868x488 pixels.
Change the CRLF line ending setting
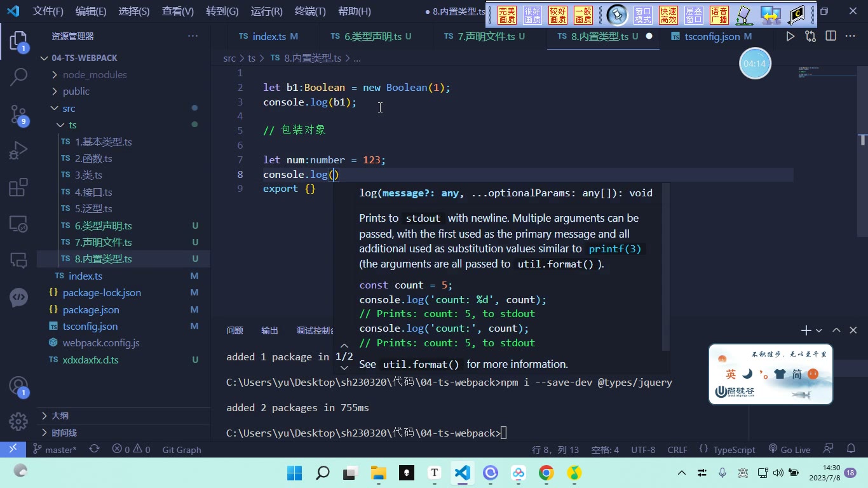tap(677, 449)
